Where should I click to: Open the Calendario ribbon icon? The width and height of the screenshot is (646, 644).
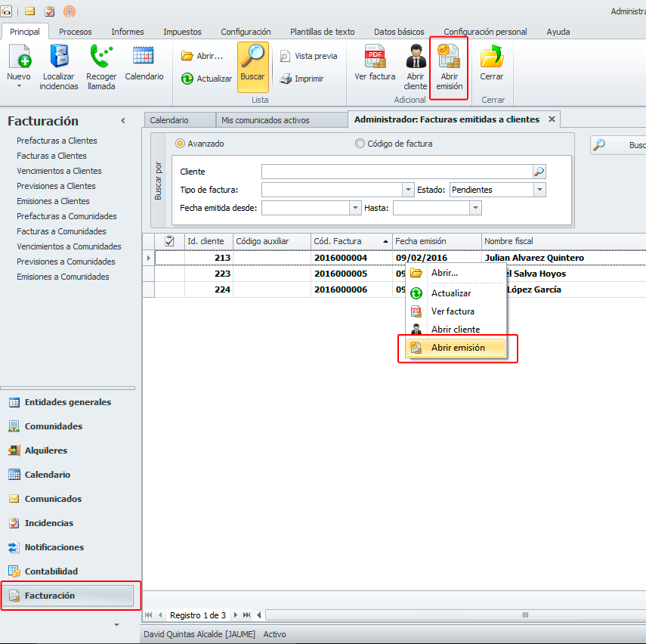(144, 57)
